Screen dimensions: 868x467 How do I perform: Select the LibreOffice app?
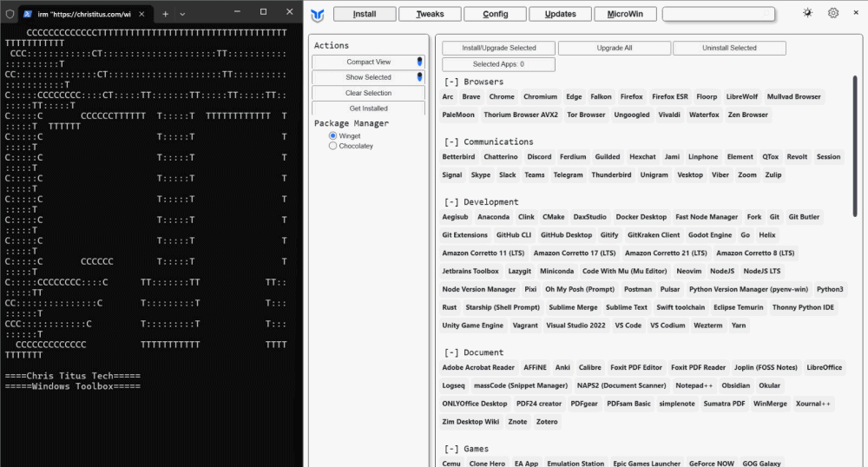824,368
